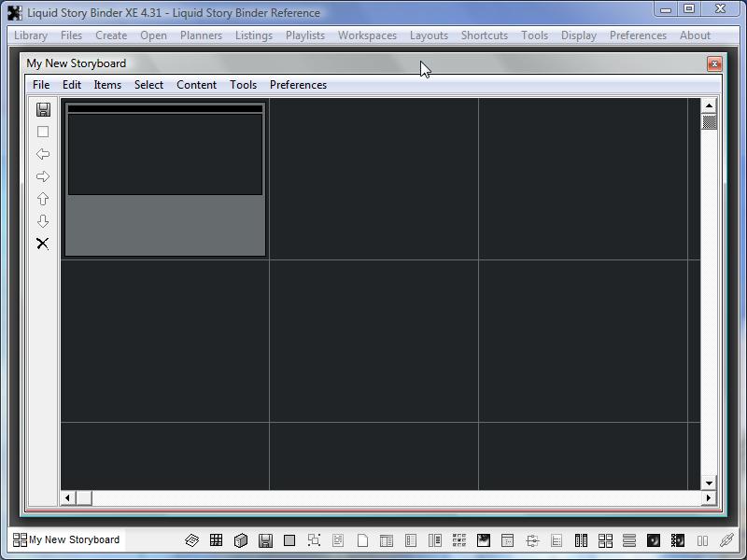Click the up arrow move icon
The height and width of the screenshot is (560, 747).
click(43, 199)
